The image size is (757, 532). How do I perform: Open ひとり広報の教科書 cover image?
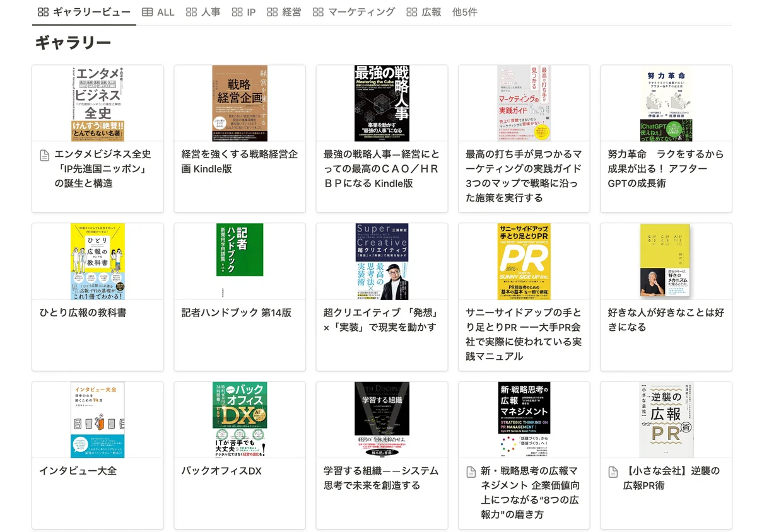tap(98, 262)
